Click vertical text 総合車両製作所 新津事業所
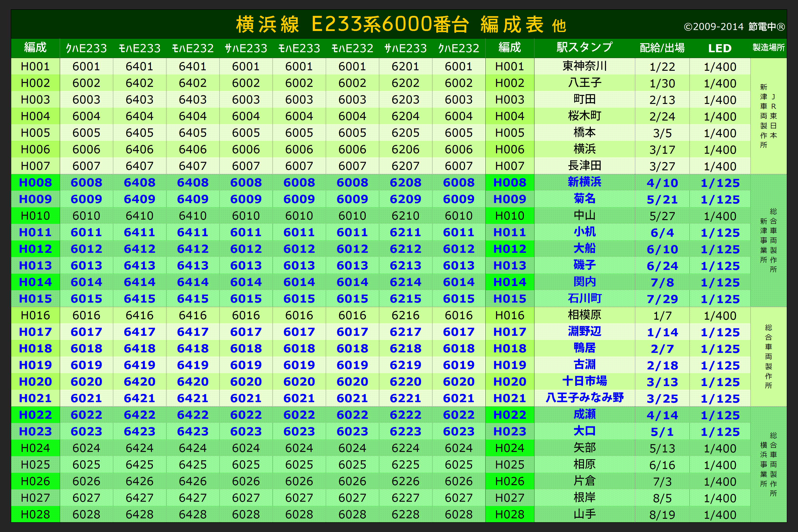This screenshot has width=798, height=532. pos(768,240)
